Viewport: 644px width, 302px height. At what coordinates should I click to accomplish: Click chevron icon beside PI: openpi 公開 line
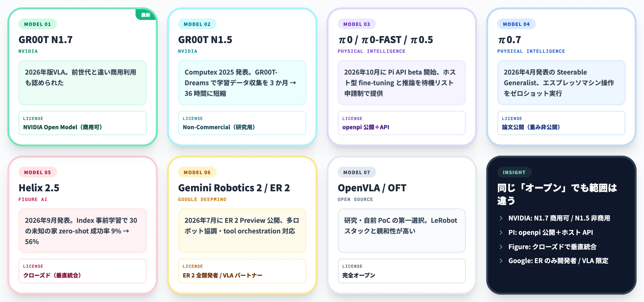click(x=501, y=233)
